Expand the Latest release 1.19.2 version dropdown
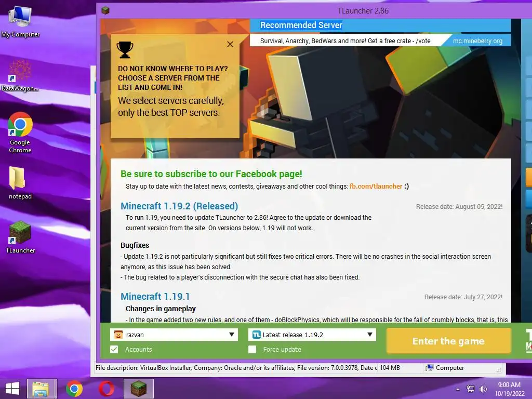This screenshot has height=399, width=532. pos(370,335)
